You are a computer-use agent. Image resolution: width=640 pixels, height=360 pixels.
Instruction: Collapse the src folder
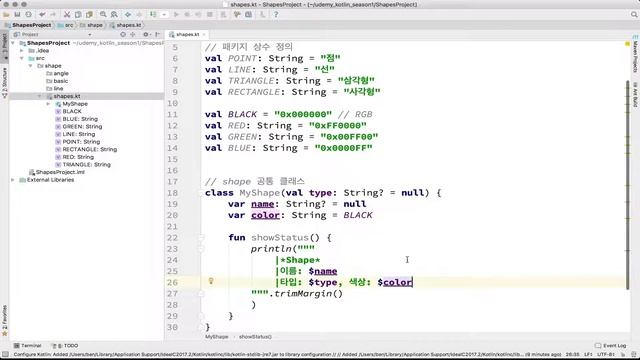click(x=22, y=58)
